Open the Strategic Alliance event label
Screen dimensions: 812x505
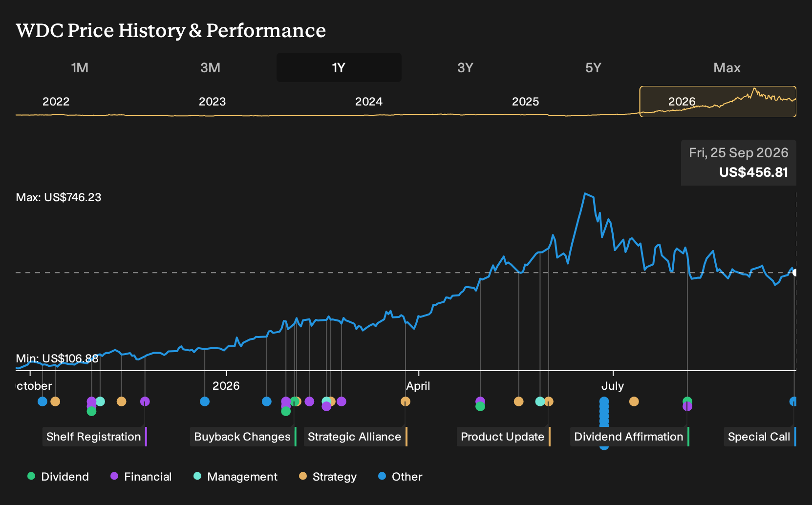(x=356, y=437)
